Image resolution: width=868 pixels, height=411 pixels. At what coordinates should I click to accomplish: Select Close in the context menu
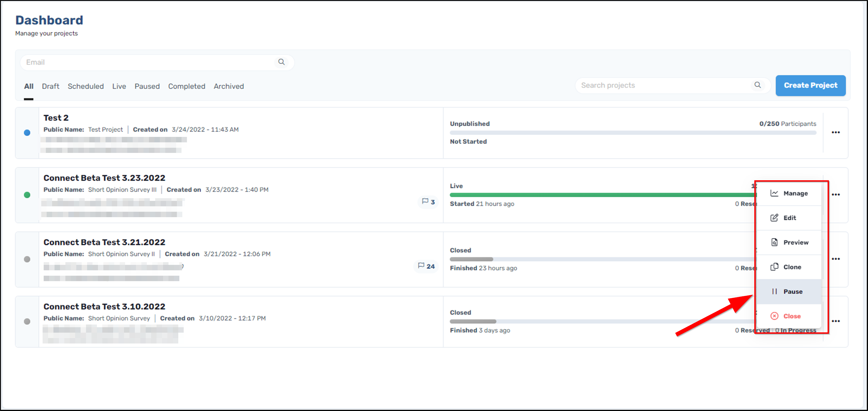[789, 316]
